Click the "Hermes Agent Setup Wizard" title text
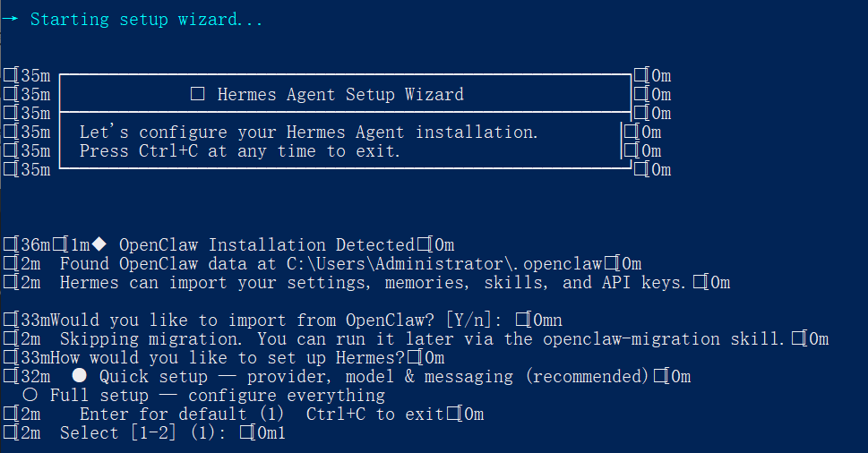This screenshot has width=868, height=453. click(340, 94)
